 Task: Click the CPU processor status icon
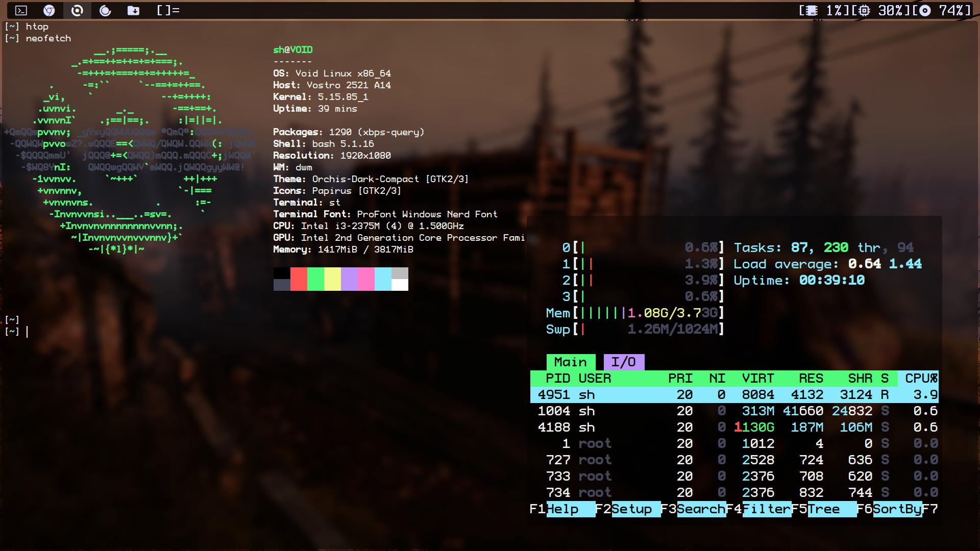pos(864,10)
